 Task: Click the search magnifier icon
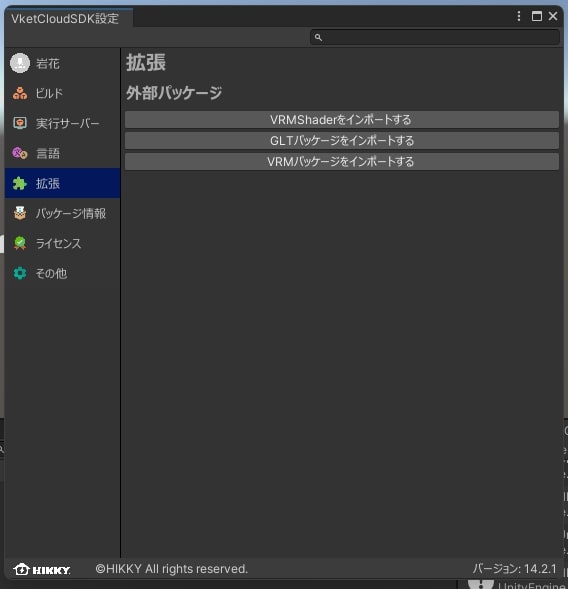point(318,38)
